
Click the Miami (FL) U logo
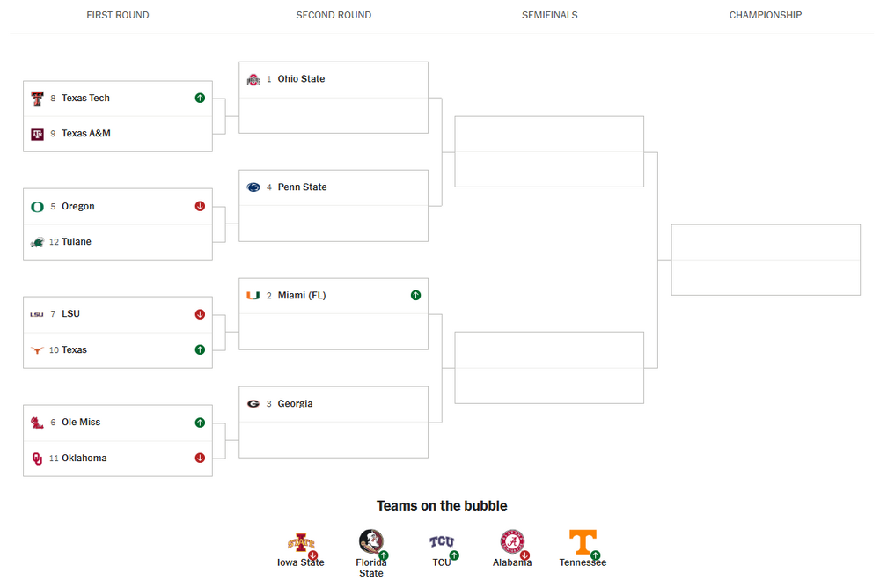click(x=253, y=296)
